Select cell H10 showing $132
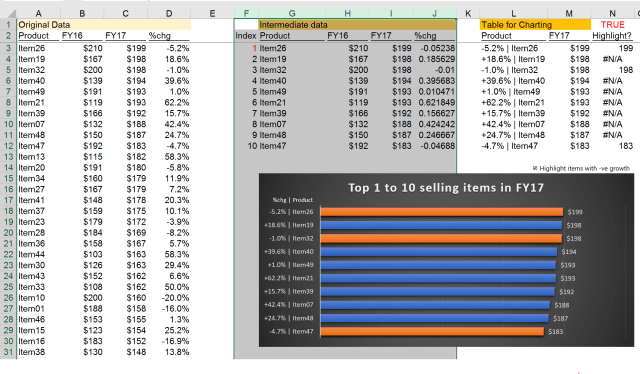This screenshot has width=640, height=374. click(x=347, y=124)
